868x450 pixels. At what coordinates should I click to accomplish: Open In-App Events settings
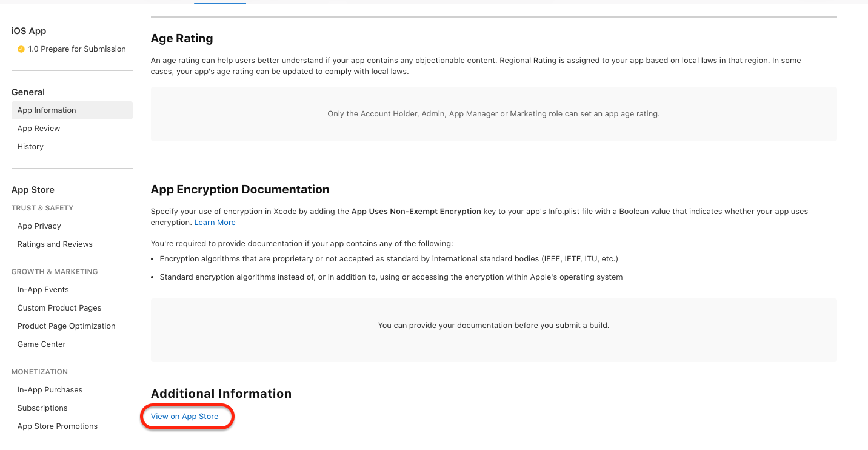42,289
